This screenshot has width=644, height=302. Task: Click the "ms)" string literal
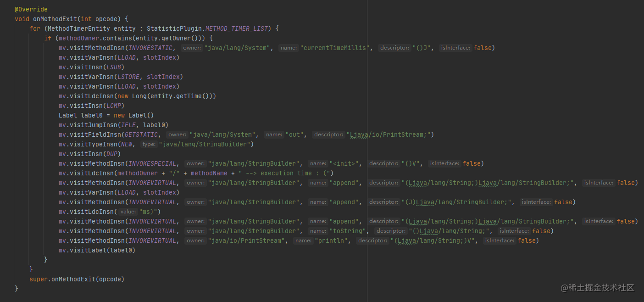[149, 212]
